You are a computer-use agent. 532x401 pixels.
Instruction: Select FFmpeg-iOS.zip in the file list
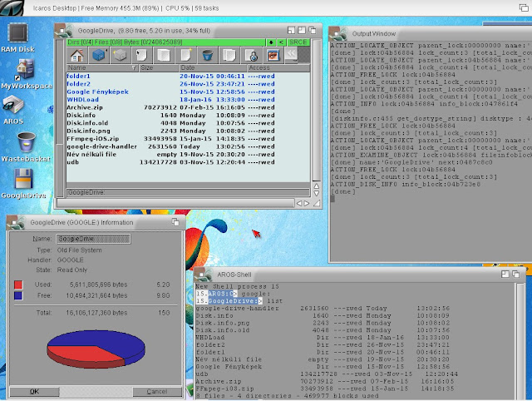coord(188,139)
